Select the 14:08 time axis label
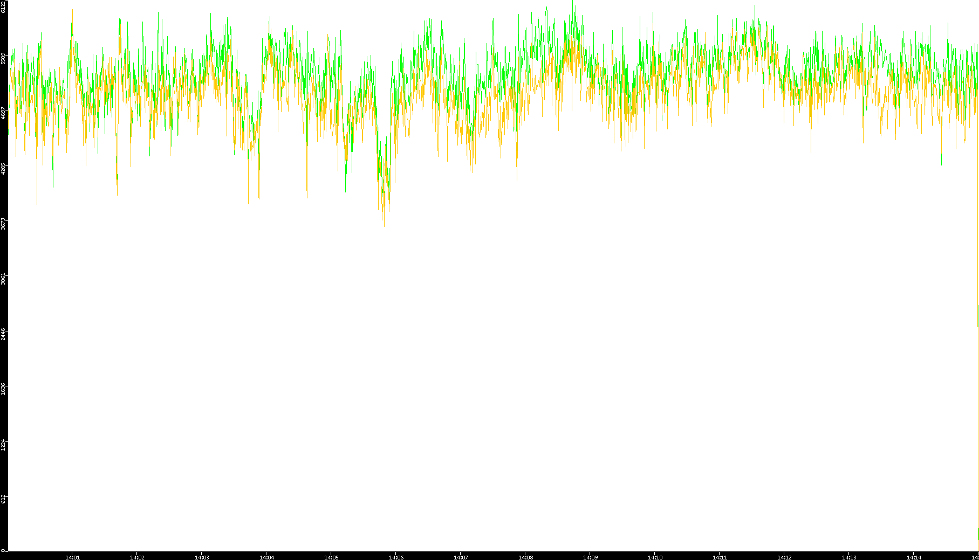The height and width of the screenshot is (560, 979). (525, 557)
